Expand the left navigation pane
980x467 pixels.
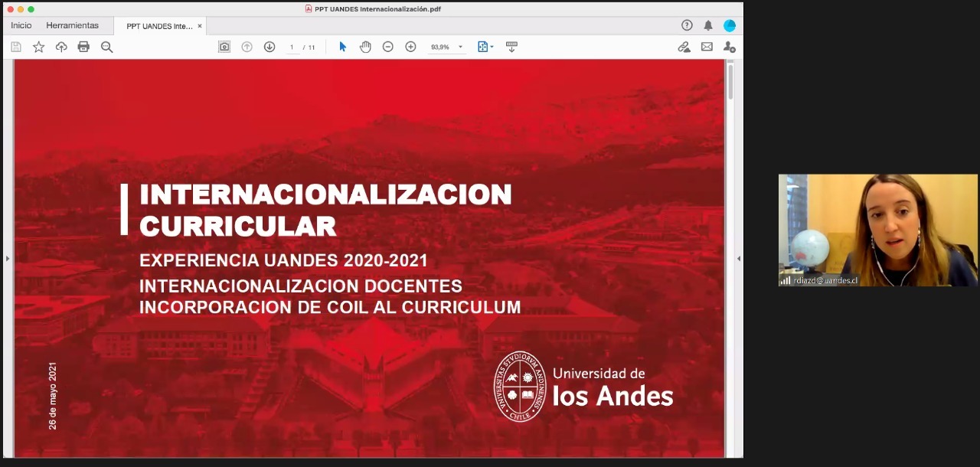click(x=8, y=259)
